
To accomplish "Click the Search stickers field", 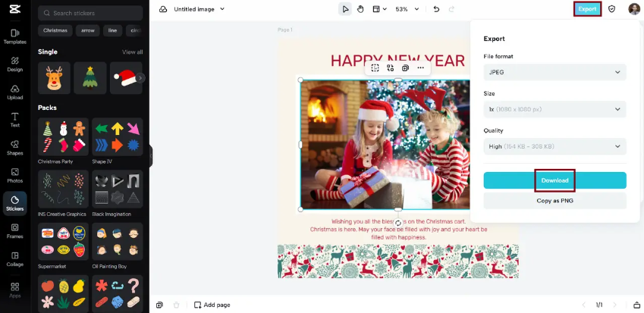I will (x=90, y=13).
